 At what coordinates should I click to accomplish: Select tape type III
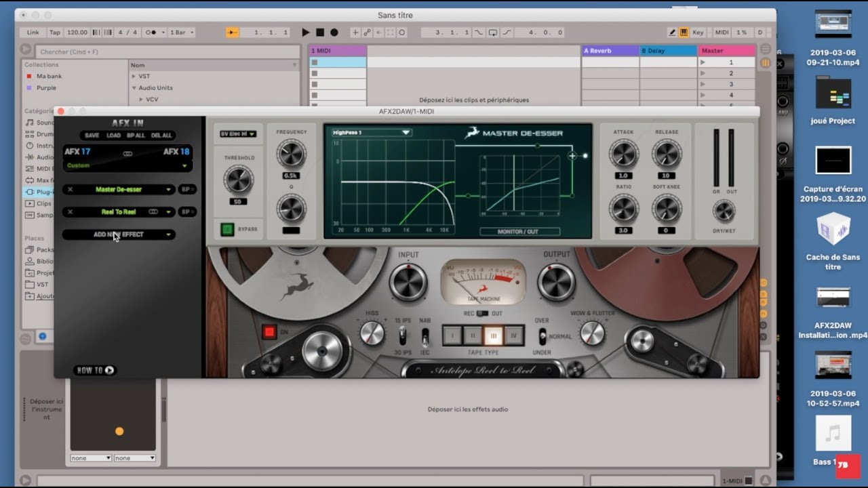(x=494, y=335)
